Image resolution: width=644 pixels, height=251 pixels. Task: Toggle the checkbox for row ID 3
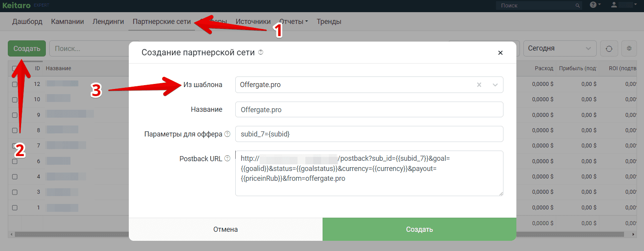point(15,192)
